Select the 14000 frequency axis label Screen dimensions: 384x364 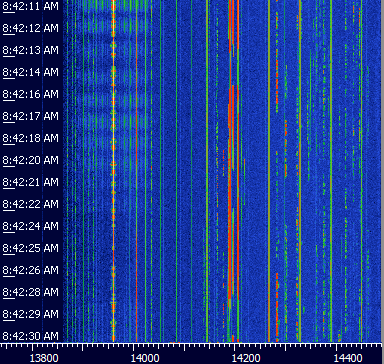tap(145, 358)
